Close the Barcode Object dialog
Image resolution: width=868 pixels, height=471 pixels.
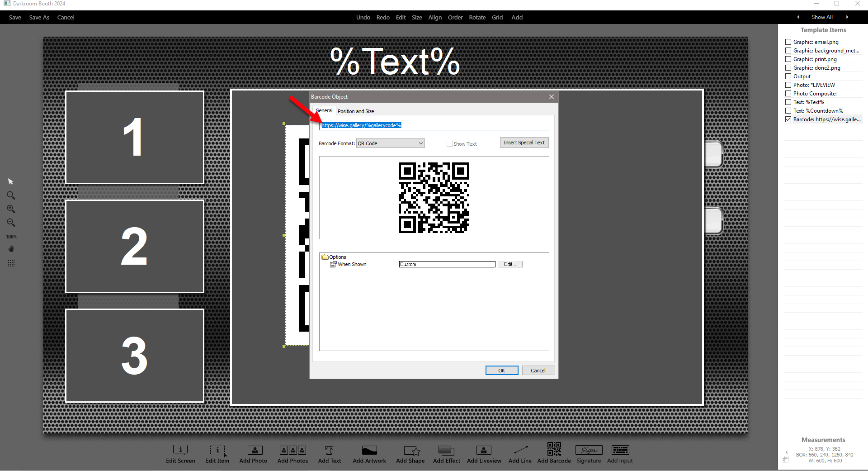552,97
